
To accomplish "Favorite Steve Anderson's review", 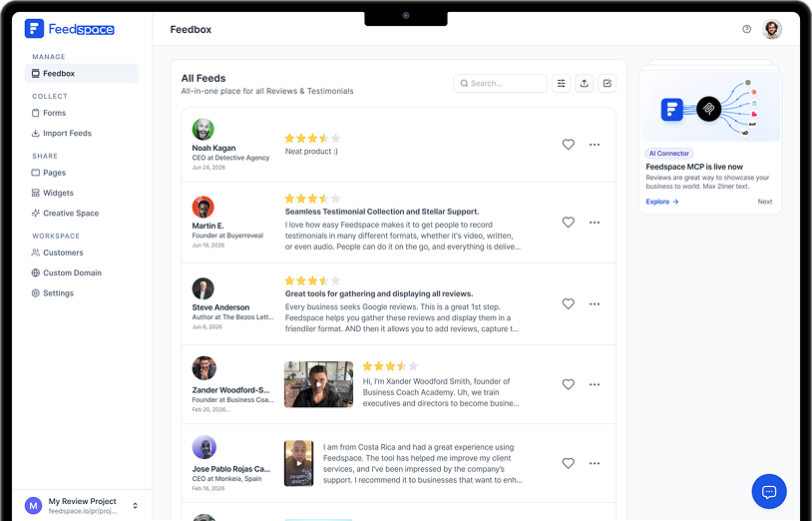I will 568,304.
